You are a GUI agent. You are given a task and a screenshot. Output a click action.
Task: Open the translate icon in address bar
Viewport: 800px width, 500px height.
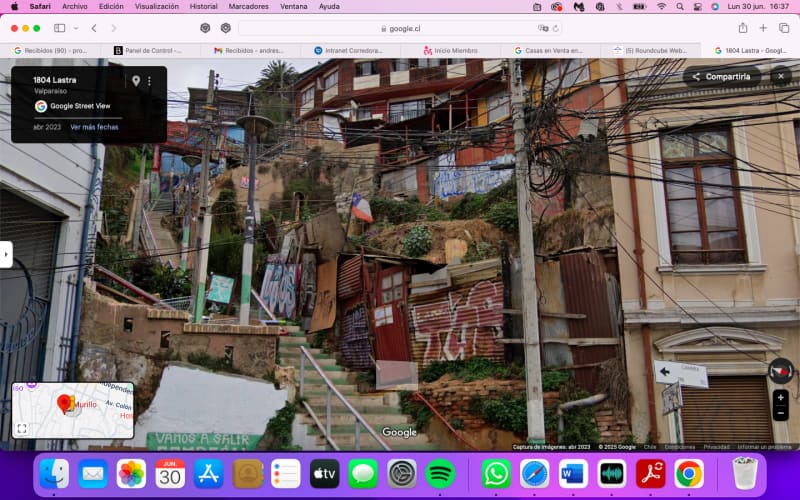pyautogui.click(x=543, y=28)
